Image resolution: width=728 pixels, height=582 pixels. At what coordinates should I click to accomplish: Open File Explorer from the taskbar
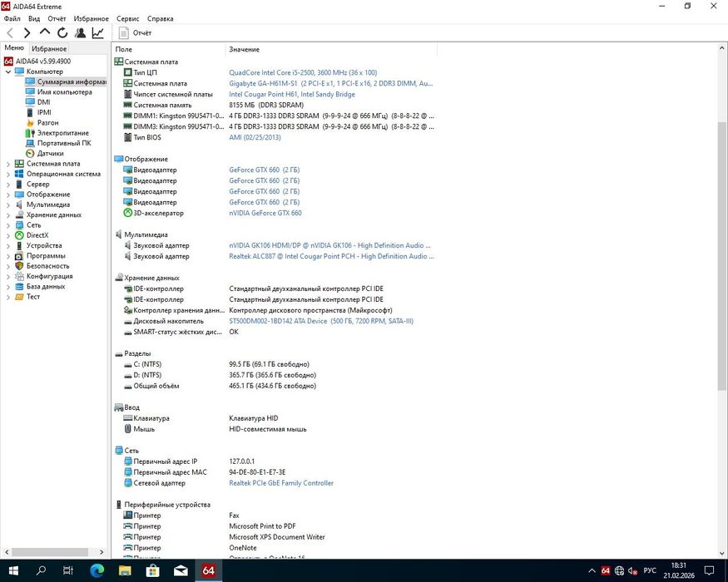tap(125, 570)
